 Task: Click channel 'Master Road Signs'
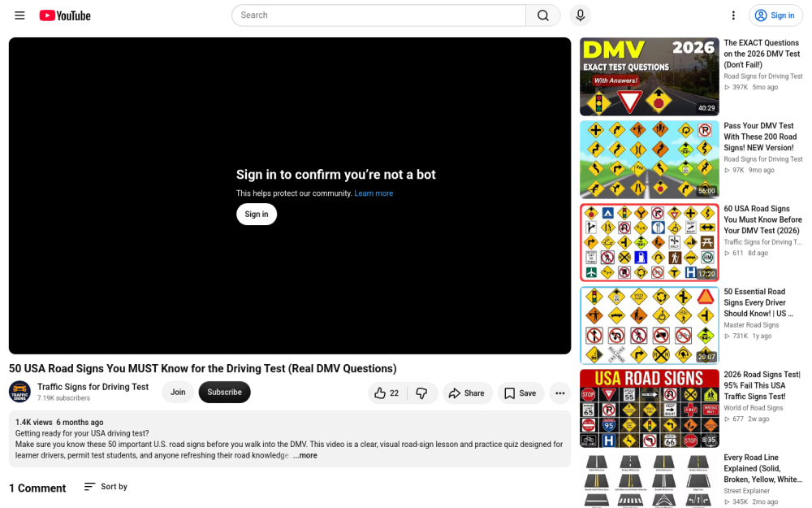coord(751,325)
